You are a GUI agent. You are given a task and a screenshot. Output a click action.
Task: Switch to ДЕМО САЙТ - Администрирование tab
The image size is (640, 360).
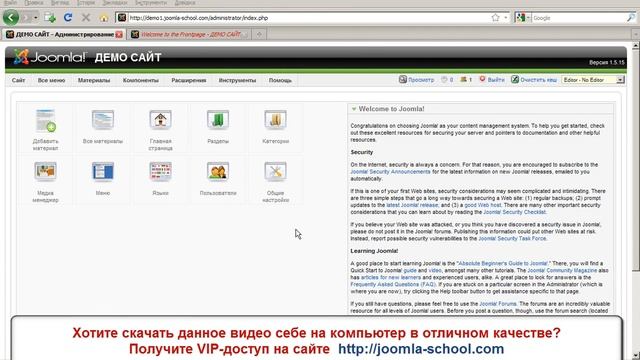(64, 34)
